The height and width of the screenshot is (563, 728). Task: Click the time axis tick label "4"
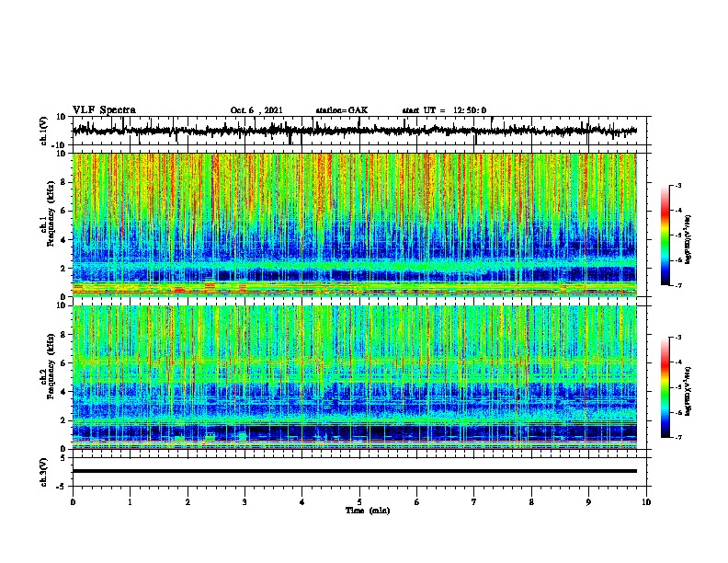click(302, 502)
